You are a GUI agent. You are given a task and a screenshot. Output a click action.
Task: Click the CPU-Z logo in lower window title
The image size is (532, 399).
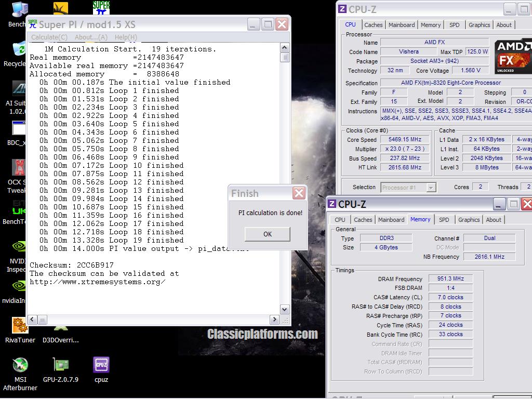(332, 204)
